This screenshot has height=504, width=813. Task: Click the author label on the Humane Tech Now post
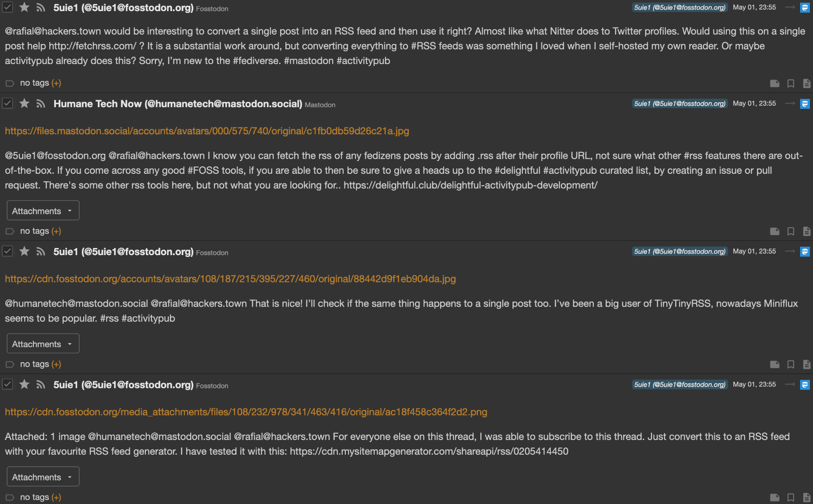680,104
